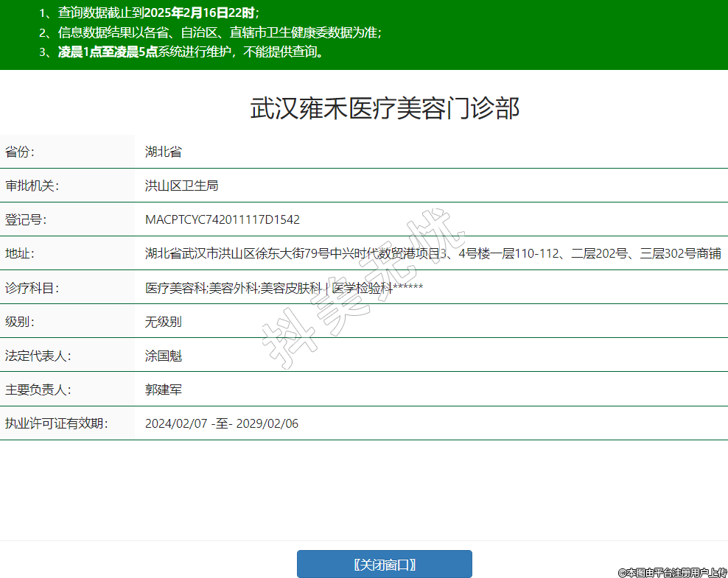This screenshot has height=578, width=728.
Task: Select the 湖北省 province value
Action: tap(163, 152)
